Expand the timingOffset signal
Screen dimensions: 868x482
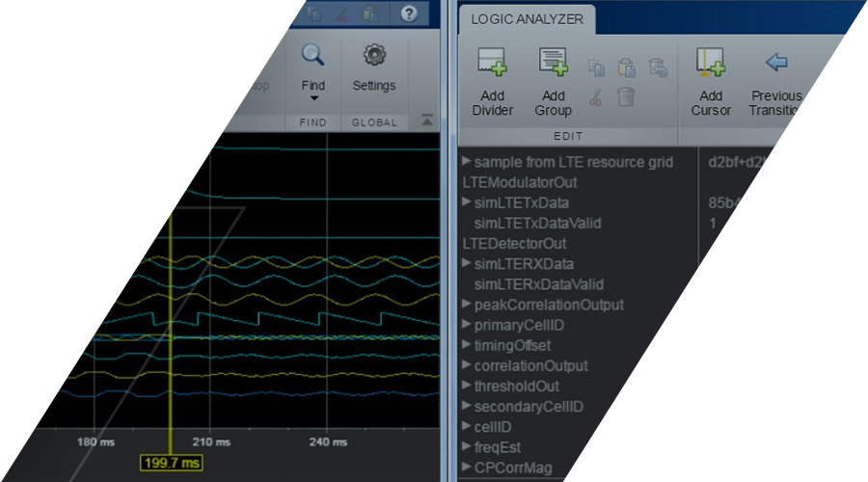(x=467, y=344)
